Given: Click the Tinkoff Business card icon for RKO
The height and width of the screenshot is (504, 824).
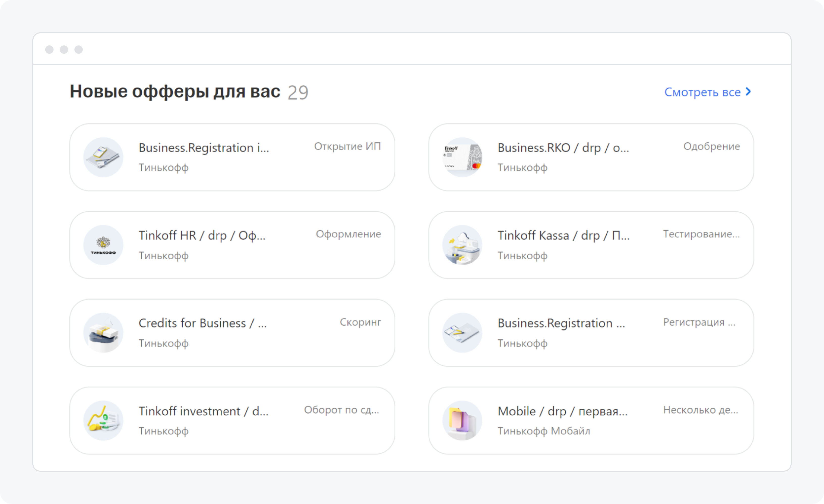Looking at the screenshot, I should point(462,157).
